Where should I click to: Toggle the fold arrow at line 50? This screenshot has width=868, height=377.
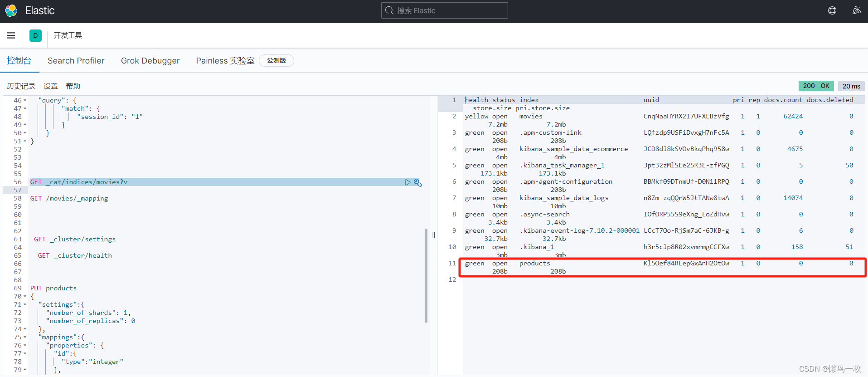click(25, 133)
